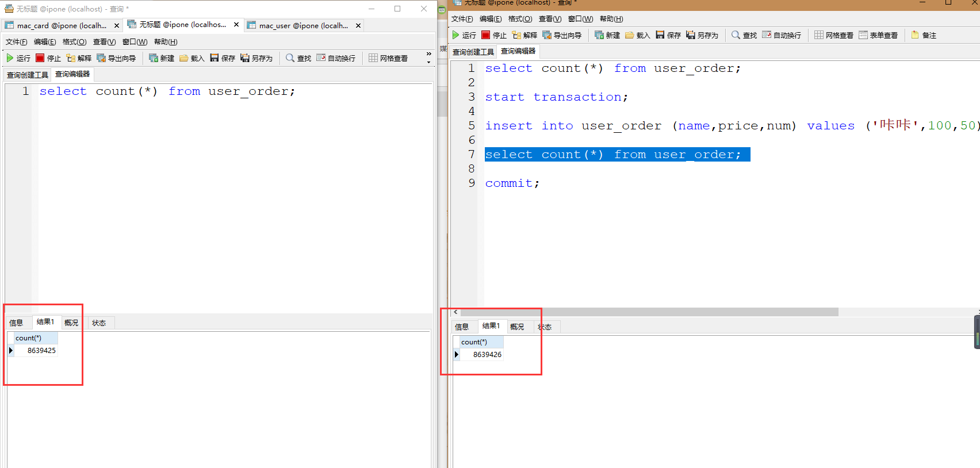Toggle word wrap (自动换行) in left window
Screen dimensions: 980x468
(336, 58)
